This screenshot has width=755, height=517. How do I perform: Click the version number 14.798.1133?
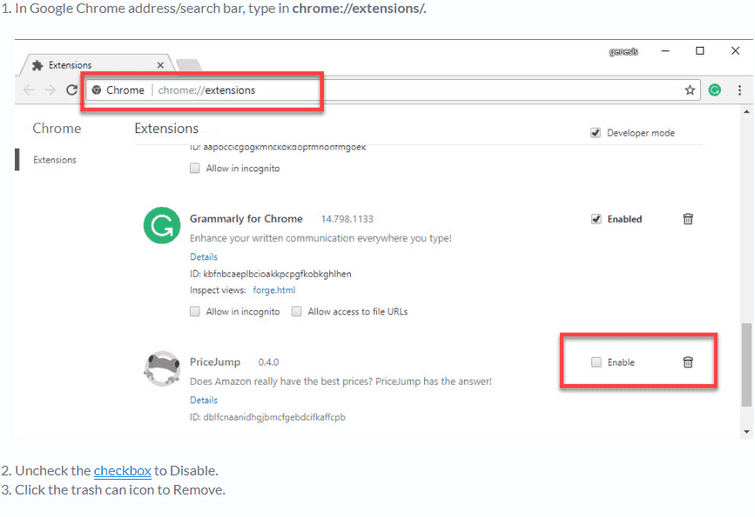tap(347, 219)
